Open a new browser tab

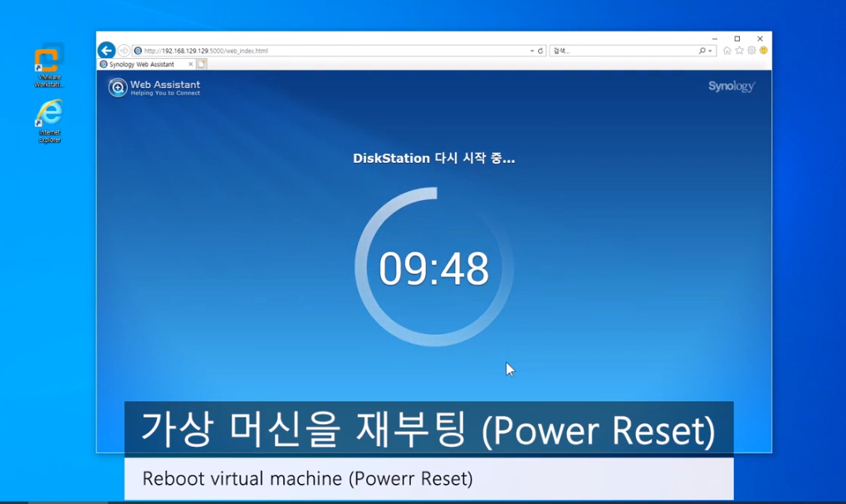[x=201, y=64]
